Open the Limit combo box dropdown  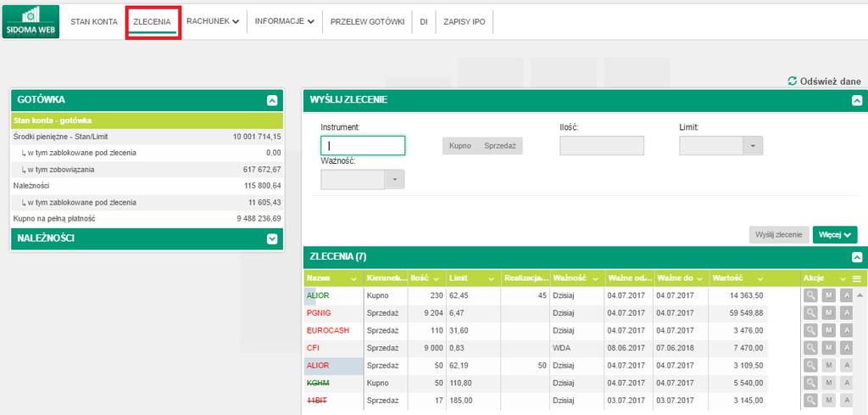753,146
